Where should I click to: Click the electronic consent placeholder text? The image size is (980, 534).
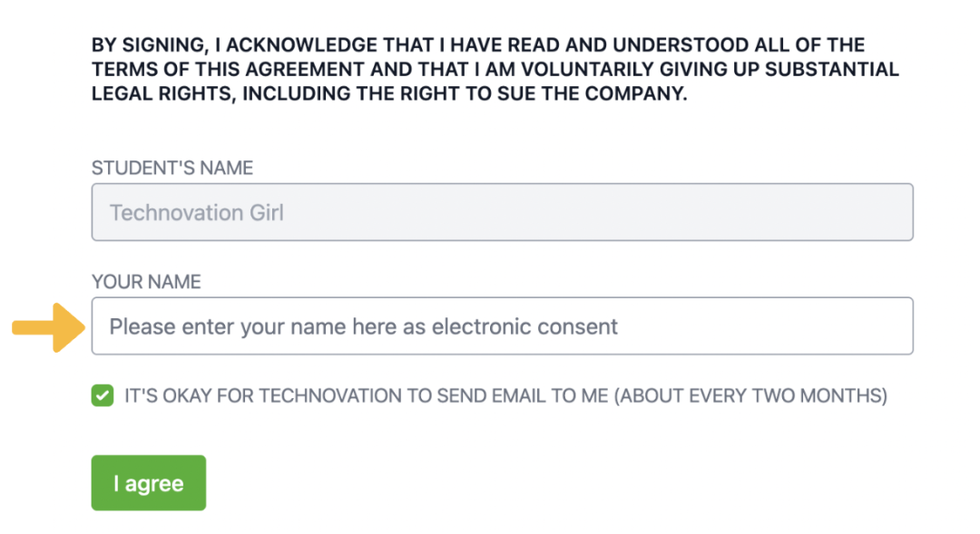(363, 326)
